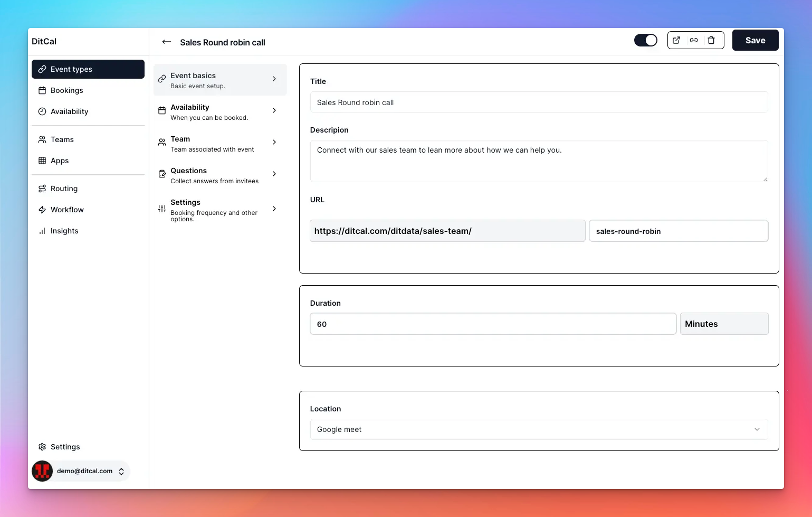This screenshot has width=812, height=517.
Task: Go to Routing in sidebar
Action: pos(64,189)
